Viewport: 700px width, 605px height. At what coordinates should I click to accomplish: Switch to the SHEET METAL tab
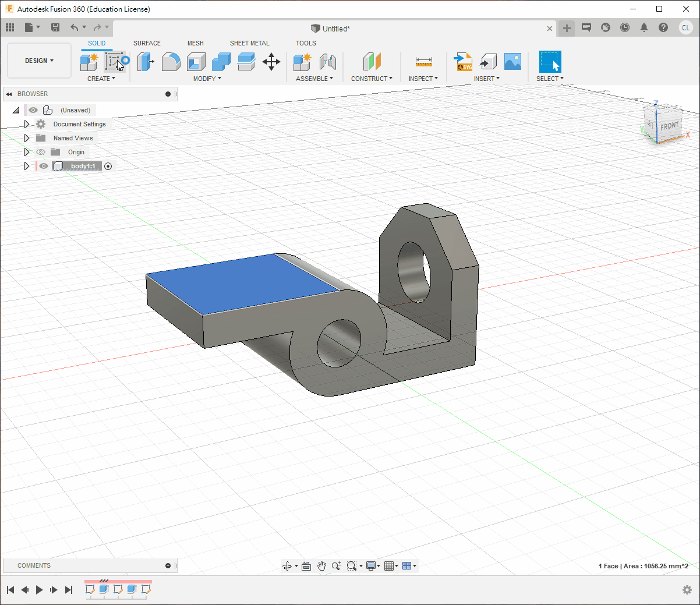249,43
